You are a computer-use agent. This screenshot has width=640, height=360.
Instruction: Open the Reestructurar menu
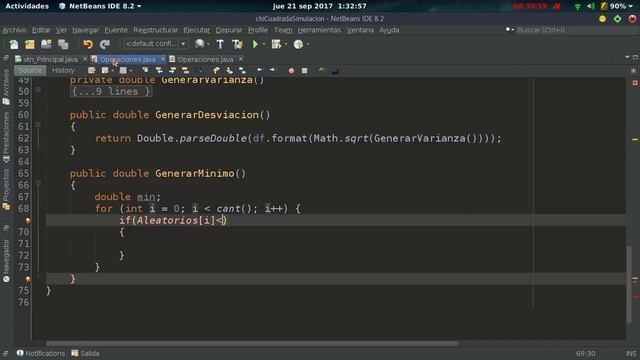click(x=156, y=30)
